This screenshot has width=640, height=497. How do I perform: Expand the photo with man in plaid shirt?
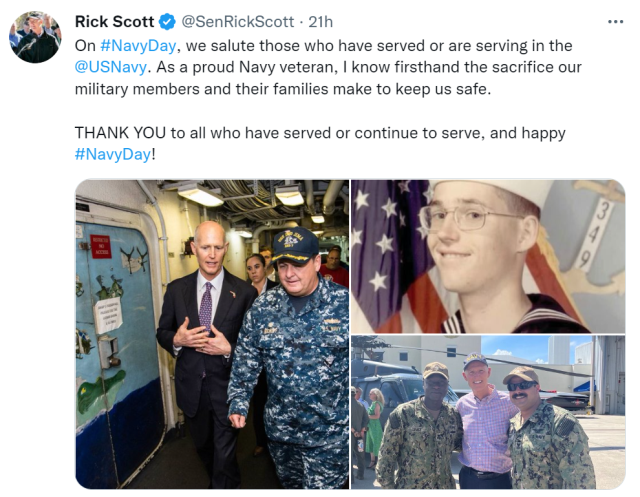(488, 412)
